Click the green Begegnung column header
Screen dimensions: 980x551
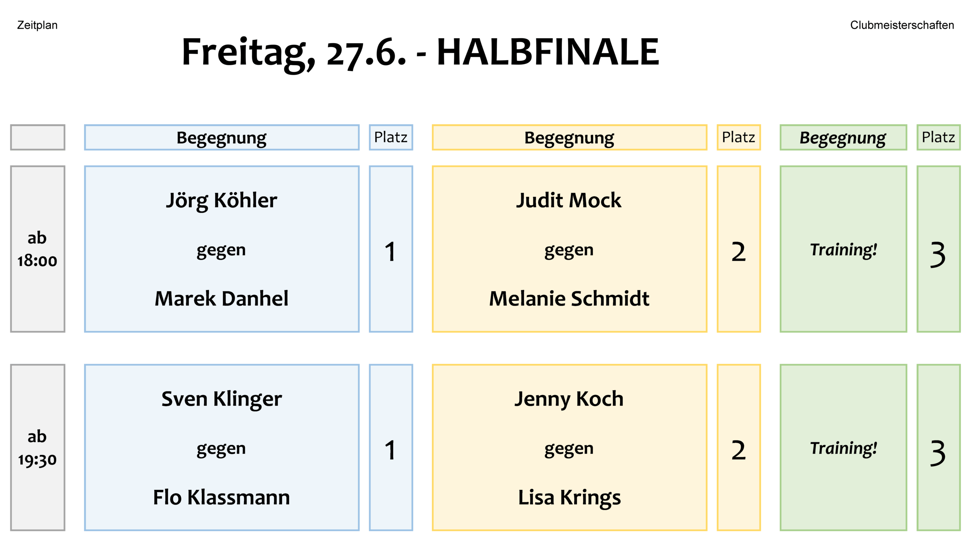point(843,137)
